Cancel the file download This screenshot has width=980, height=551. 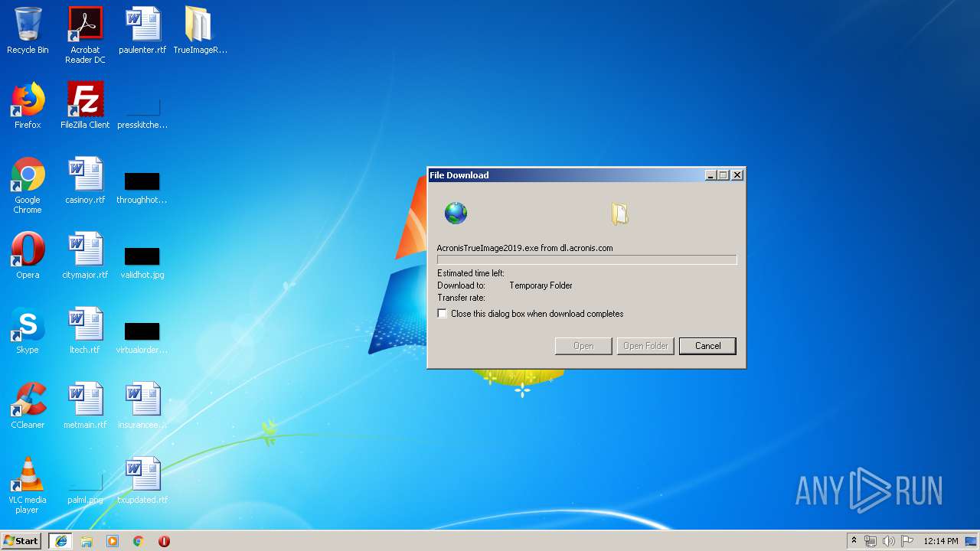tap(707, 346)
